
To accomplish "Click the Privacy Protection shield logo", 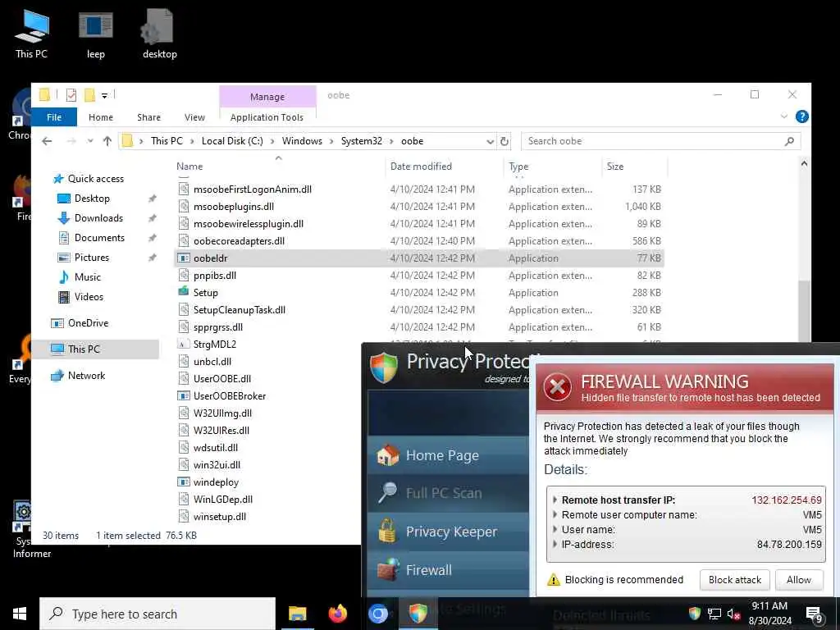I will point(384,367).
